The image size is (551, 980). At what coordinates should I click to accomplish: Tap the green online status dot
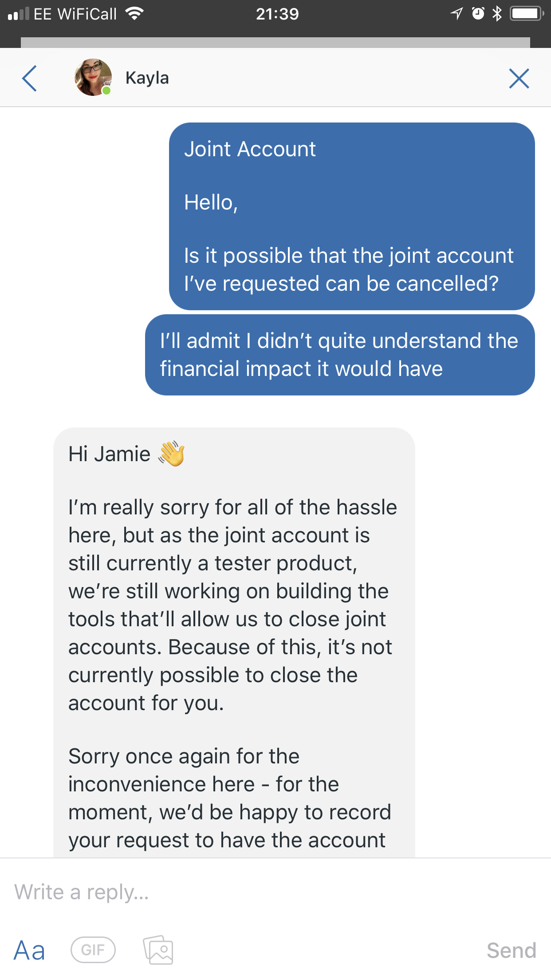[x=106, y=91]
